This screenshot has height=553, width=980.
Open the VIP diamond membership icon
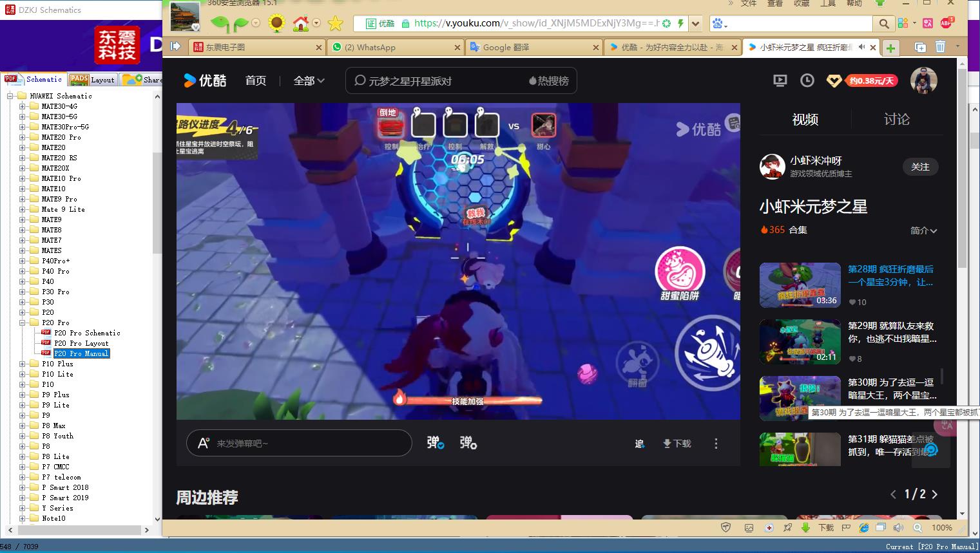point(834,81)
